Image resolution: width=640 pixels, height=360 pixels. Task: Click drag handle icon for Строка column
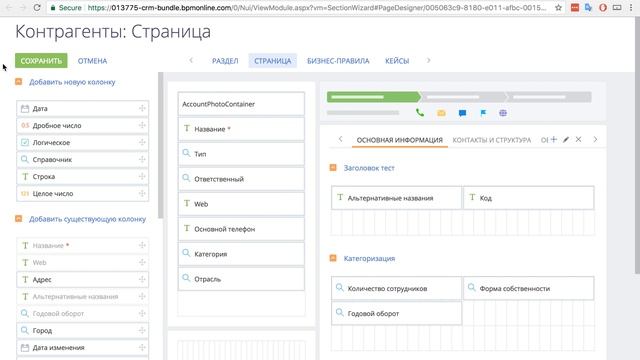click(142, 176)
